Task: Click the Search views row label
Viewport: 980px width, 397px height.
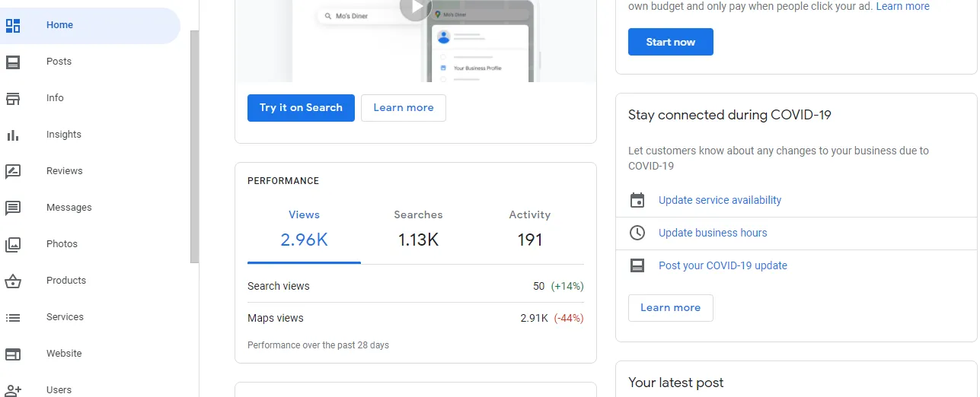Action: tap(279, 286)
